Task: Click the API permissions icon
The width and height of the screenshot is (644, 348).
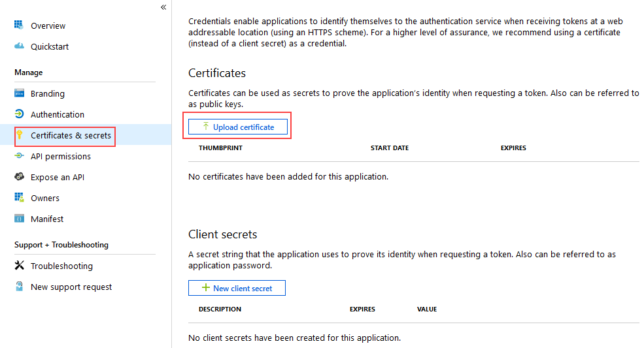Action: tap(20, 156)
